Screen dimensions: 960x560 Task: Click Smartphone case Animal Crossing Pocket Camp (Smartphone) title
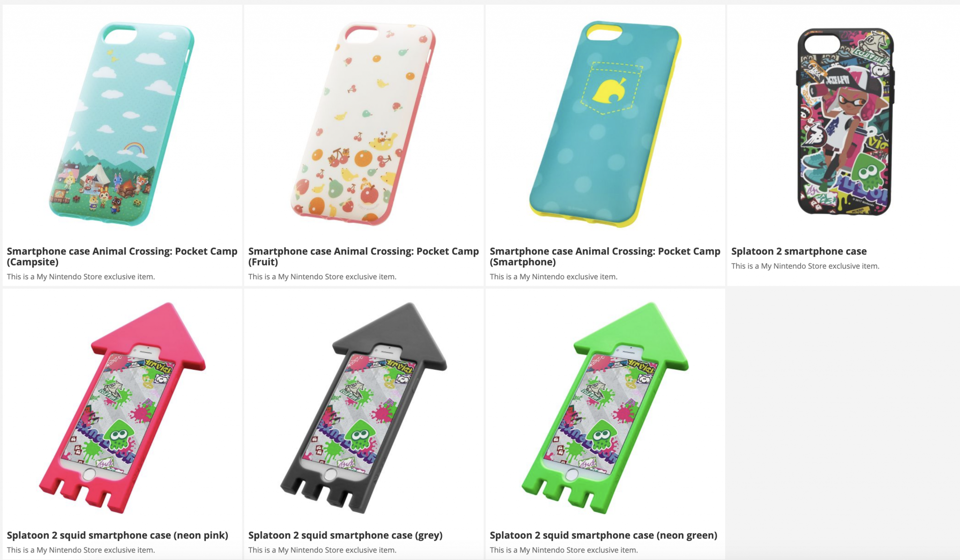[x=605, y=256]
